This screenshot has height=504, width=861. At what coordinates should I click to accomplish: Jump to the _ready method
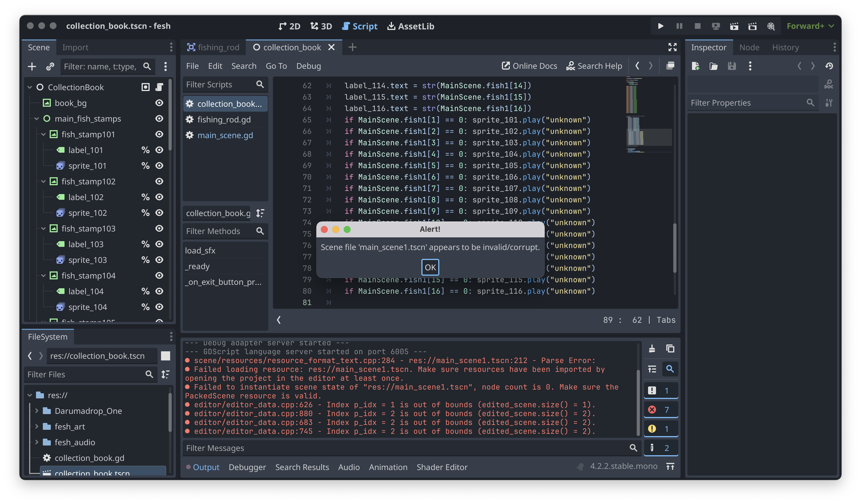[225, 266]
